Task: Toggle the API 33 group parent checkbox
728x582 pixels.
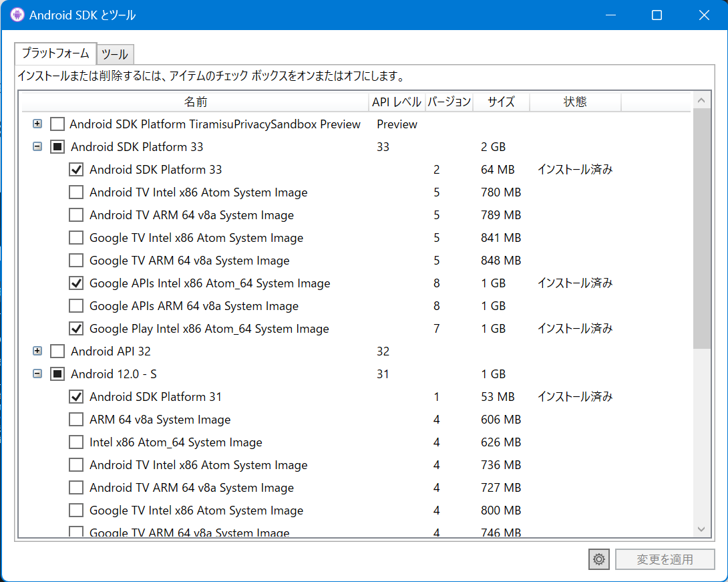Action: coord(57,147)
